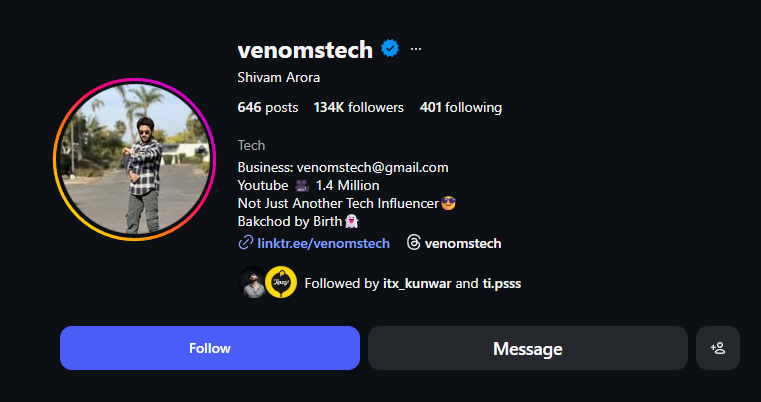761x402 pixels.
Task: View the 134K followers list
Action: pos(359,107)
